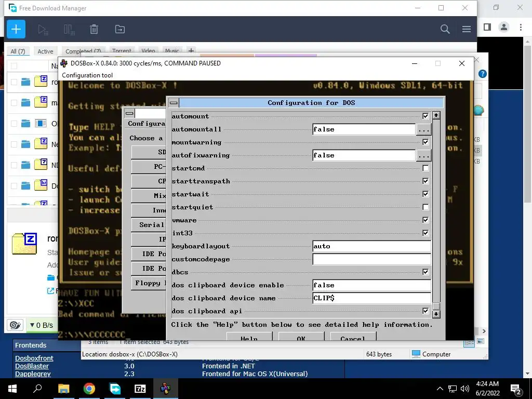
Task: Click the browser side panel icon
Action: 487,27
